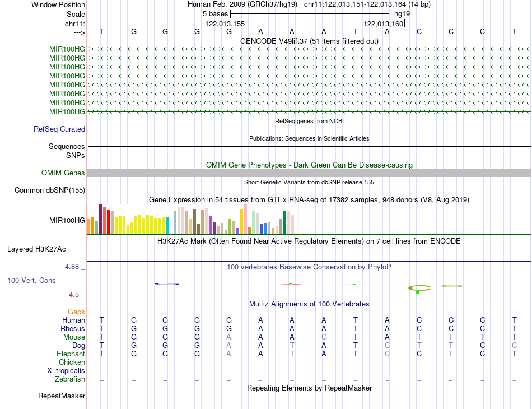Click the H3K27Ac Mark track title
Screen dimensions: 532x409
pyautogui.click(x=309, y=241)
